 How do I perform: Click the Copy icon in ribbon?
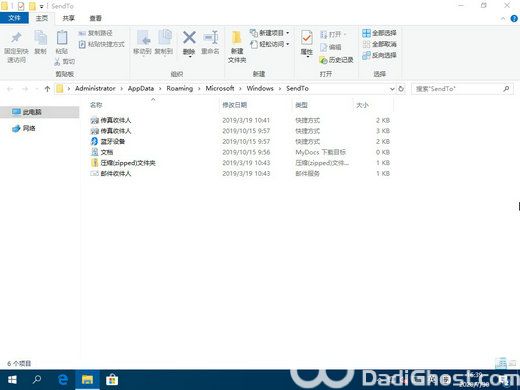[40, 38]
